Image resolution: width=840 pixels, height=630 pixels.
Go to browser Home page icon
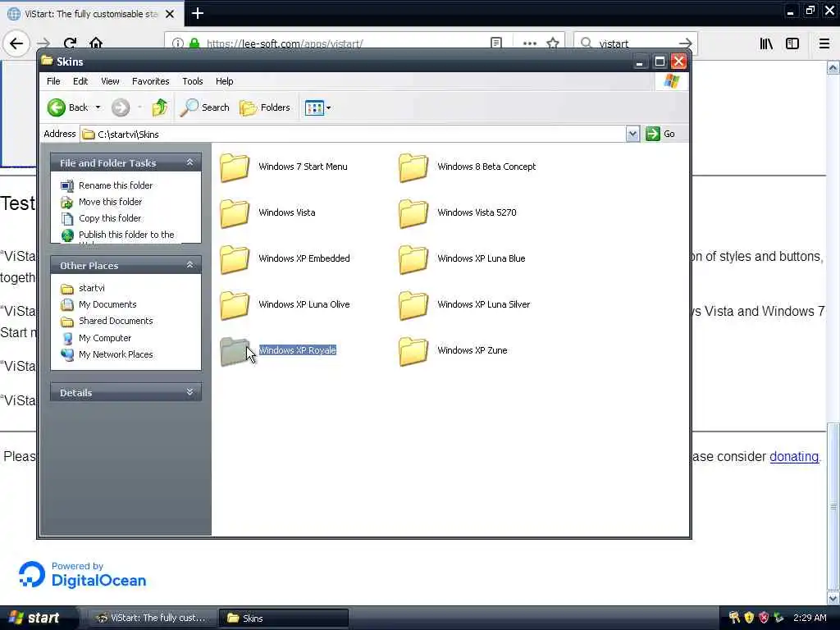96,43
